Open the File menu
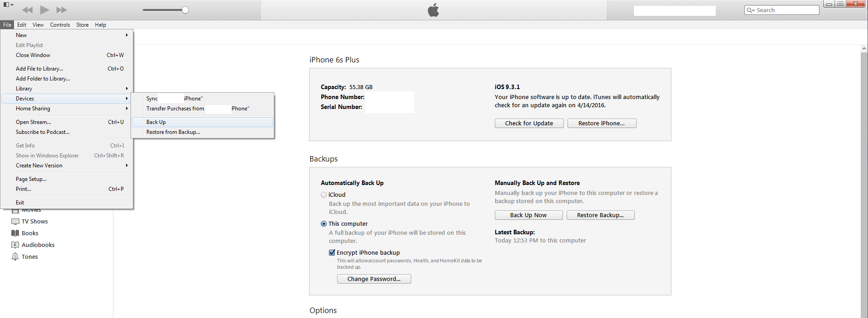The height and width of the screenshot is (318, 868). click(7, 25)
